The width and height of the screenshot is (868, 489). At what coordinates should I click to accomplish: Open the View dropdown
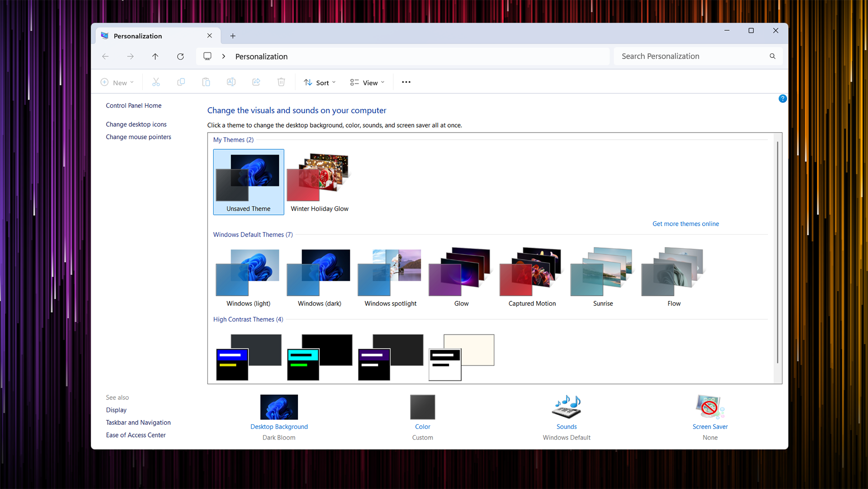tap(367, 82)
